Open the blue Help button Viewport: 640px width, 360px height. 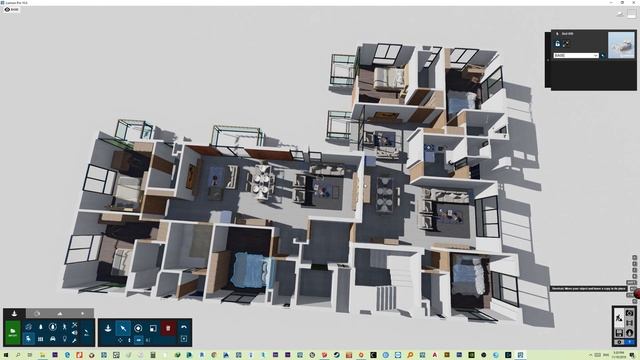[x=629, y=342]
